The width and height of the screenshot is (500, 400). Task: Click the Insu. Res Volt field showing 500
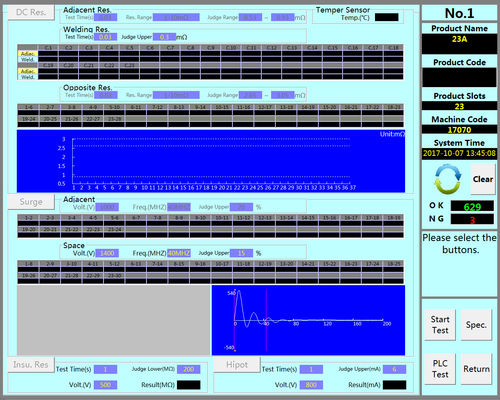click(105, 385)
